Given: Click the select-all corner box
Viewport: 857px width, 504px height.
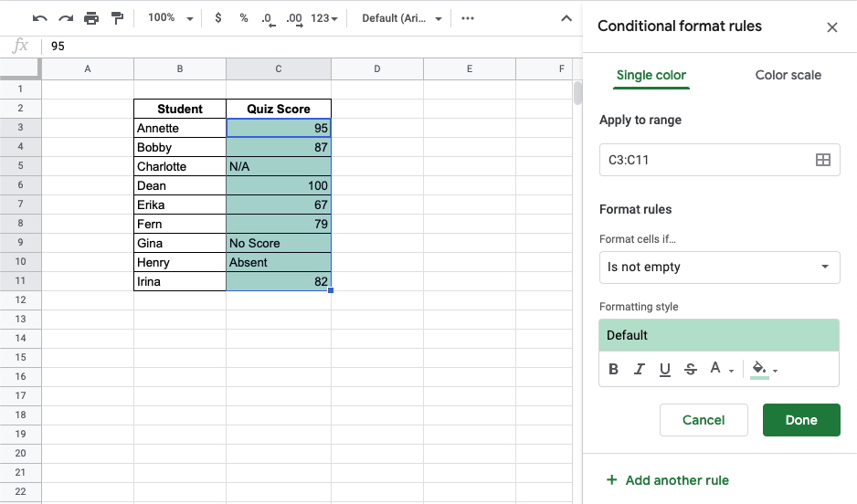Looking at the screenshot, I should coord(20,68).
